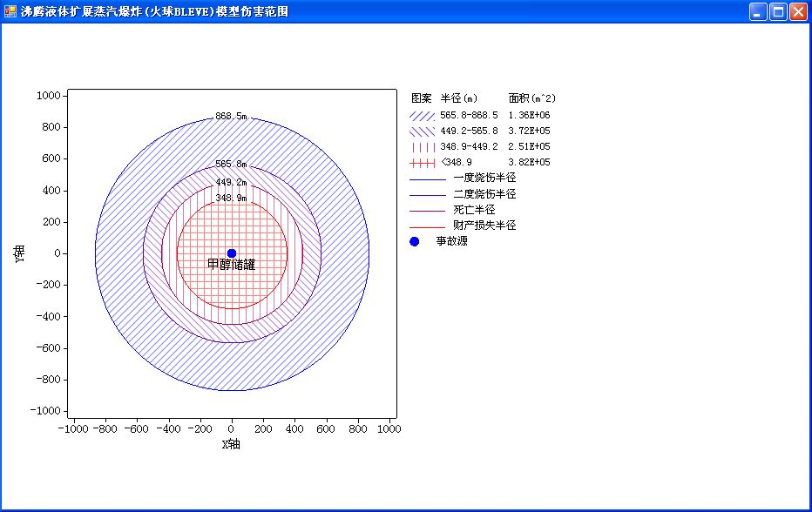Click the 图案 column header
Screen dimensions: 812x512
point(422,98)
